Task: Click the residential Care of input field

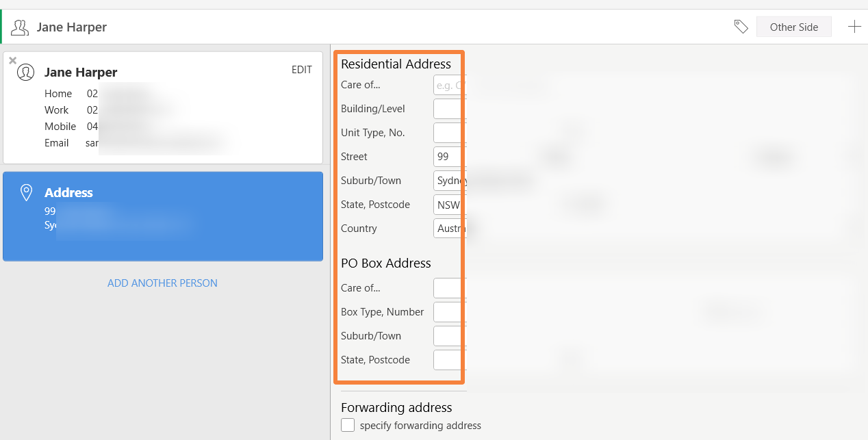Action: coord(448,85)
